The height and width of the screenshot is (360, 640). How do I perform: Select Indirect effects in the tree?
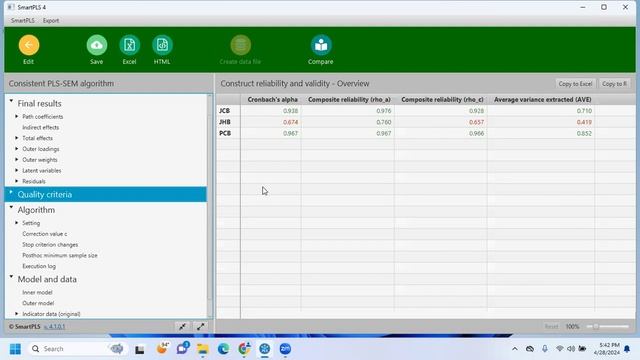40,127
